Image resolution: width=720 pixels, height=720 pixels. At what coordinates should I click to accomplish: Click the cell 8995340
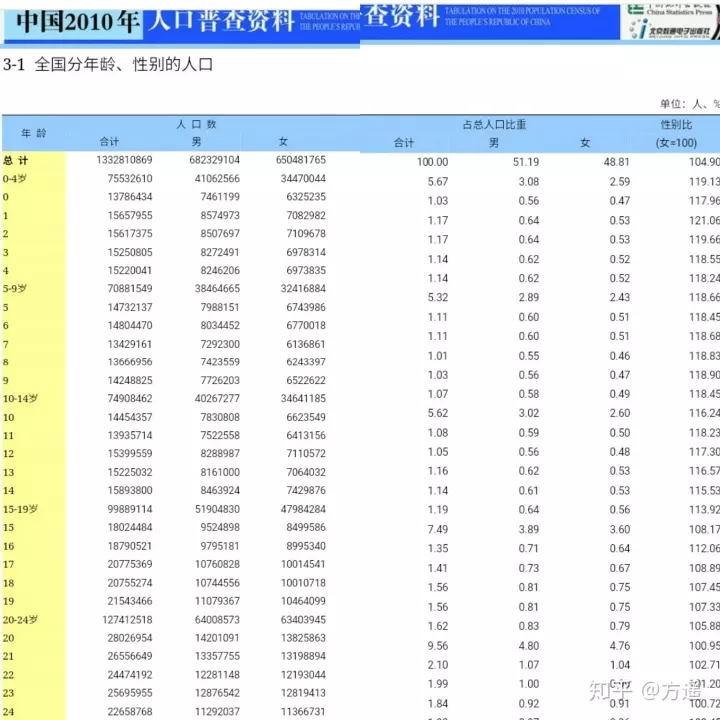point(306,546)
